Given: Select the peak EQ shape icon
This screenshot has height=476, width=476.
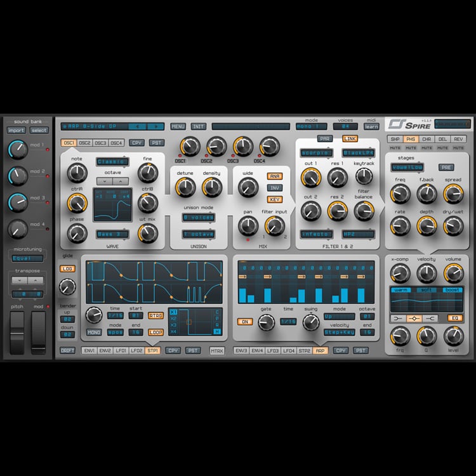Looking at the screenshot, I should pos(414,318).
